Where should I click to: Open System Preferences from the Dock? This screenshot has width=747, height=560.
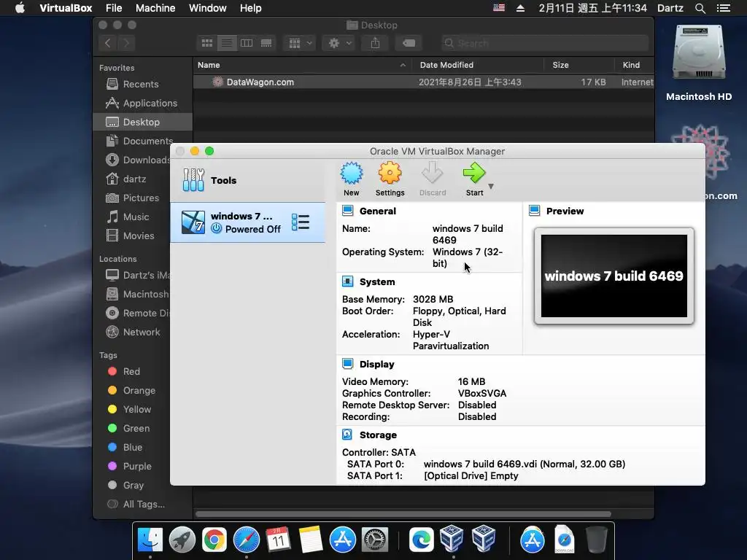point(375,540)
